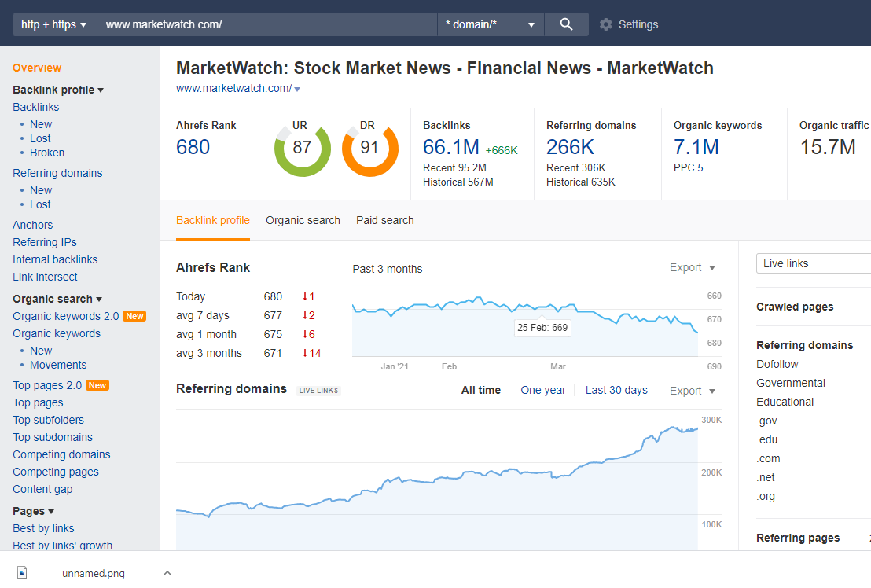Select the All time range filter
Screen dimensions: 871x588
(480, 390)
